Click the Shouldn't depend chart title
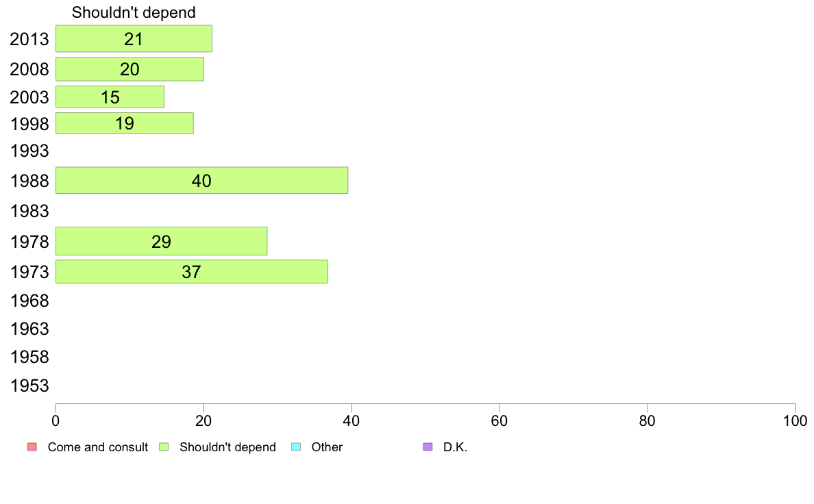The height and width of the screenshot is (504, 814). click(134, 12)
